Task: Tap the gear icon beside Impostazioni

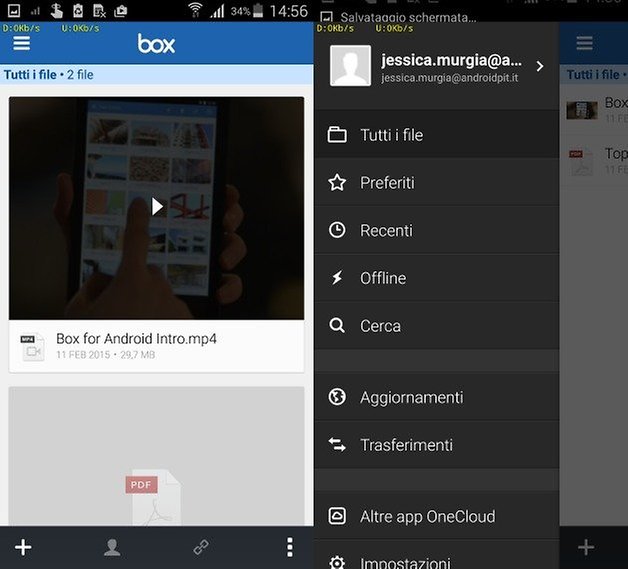Action: tap(337, 562)
